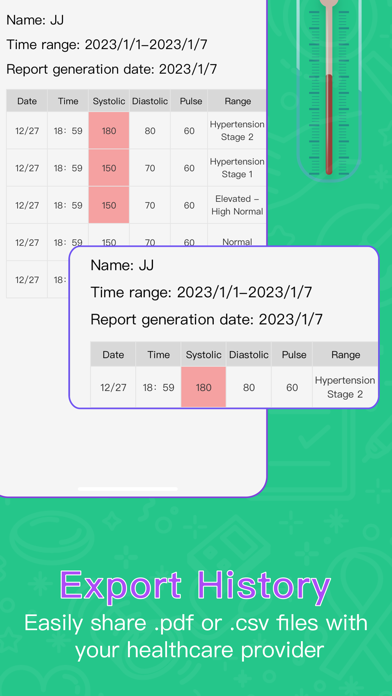The image size is (392, 696).
Task: Click date 12/27 in the Normal row
Action: [27, 242]
